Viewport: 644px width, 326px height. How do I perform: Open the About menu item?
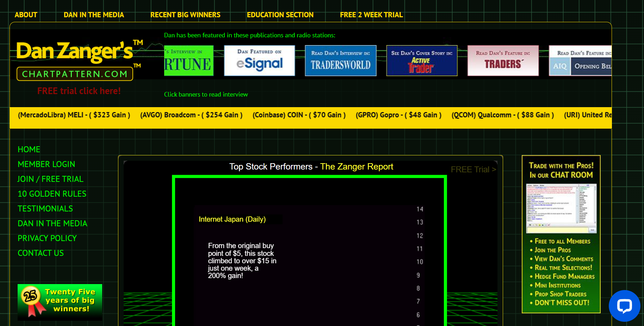click(x=26, y=15)
